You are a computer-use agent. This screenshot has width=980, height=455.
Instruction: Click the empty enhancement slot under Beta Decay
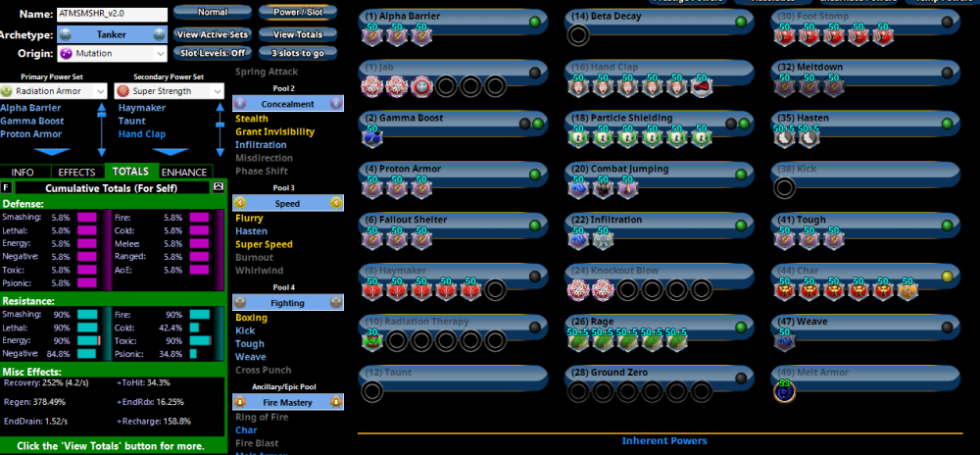(x=579, y=36)
